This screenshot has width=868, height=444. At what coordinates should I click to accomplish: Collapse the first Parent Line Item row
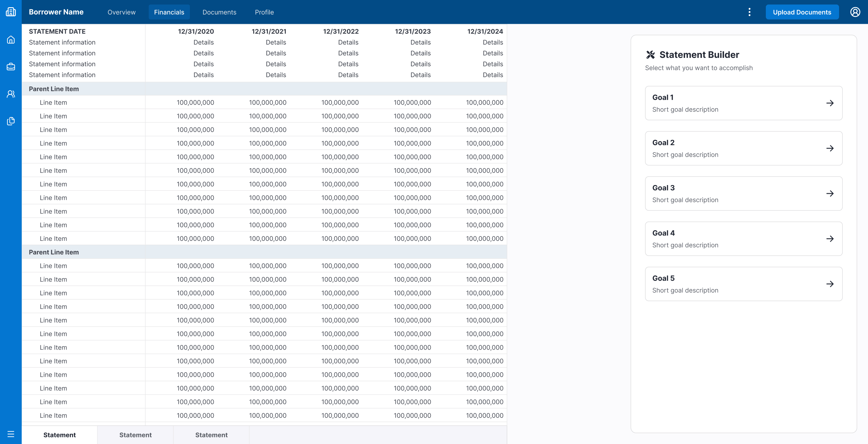click(54, 89)
